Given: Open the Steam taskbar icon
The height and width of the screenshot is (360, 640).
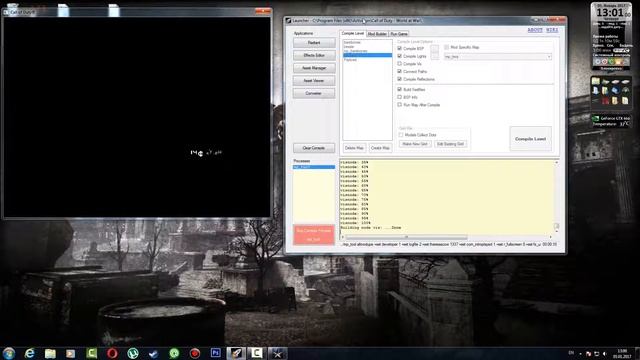Looking at the screenshot, I should (x=153, y=353).
